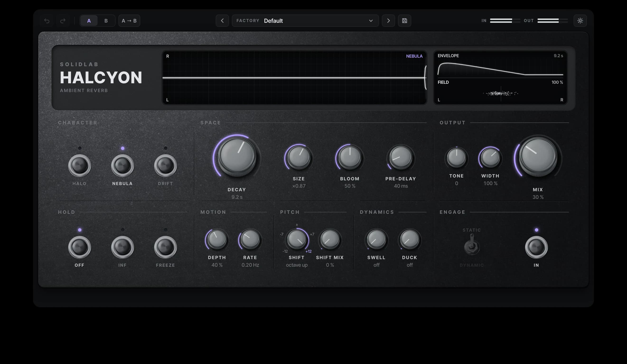Click the PRE-DELAY knob
This screenshot has height=364, width=627.
(401, 157)
